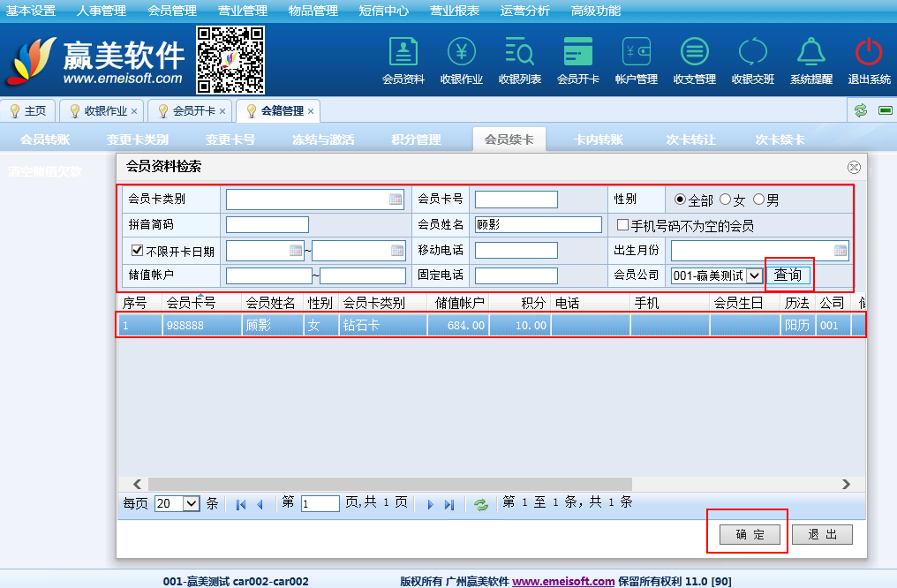897x588 pixels.
Task: Open the 每页 page size dropdown
Action: [x=191, y=503]
